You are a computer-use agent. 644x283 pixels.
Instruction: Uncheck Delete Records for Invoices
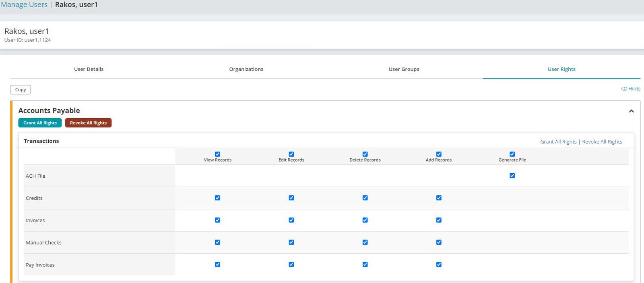coord(365,220)
